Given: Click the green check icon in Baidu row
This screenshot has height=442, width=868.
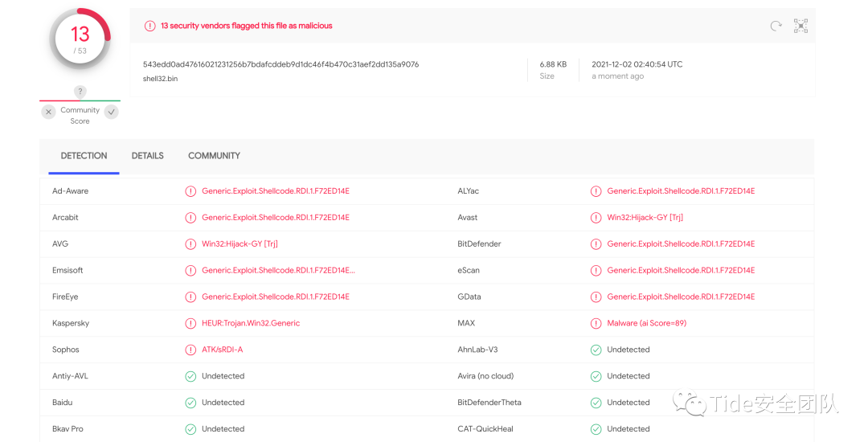Looking at the screenshot, I should (190, 403).
